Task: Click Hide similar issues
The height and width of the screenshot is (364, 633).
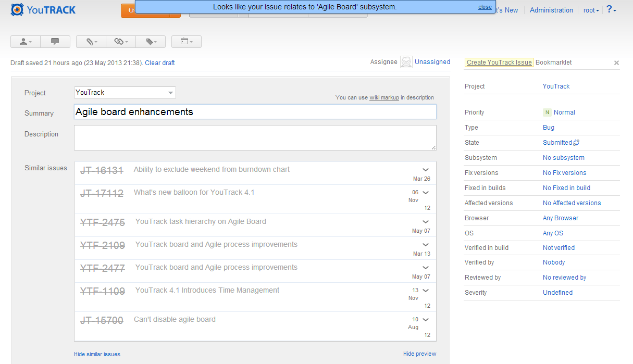Action: 97,354
